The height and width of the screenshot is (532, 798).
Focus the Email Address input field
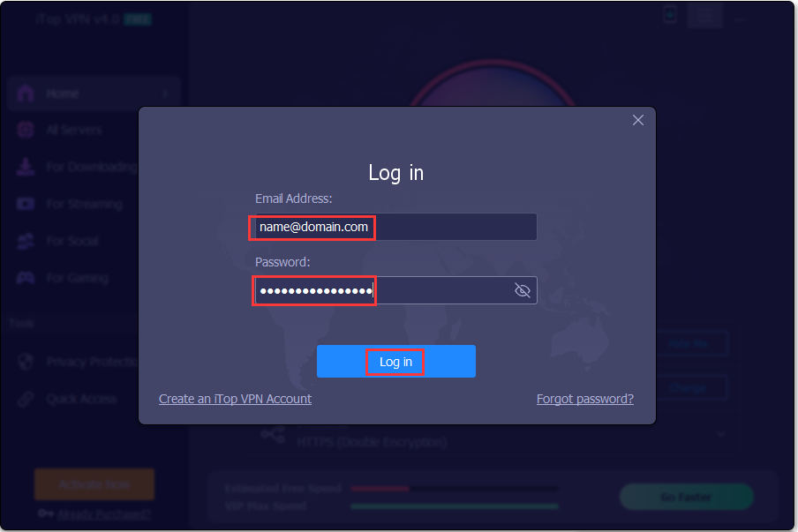point(395,227)
